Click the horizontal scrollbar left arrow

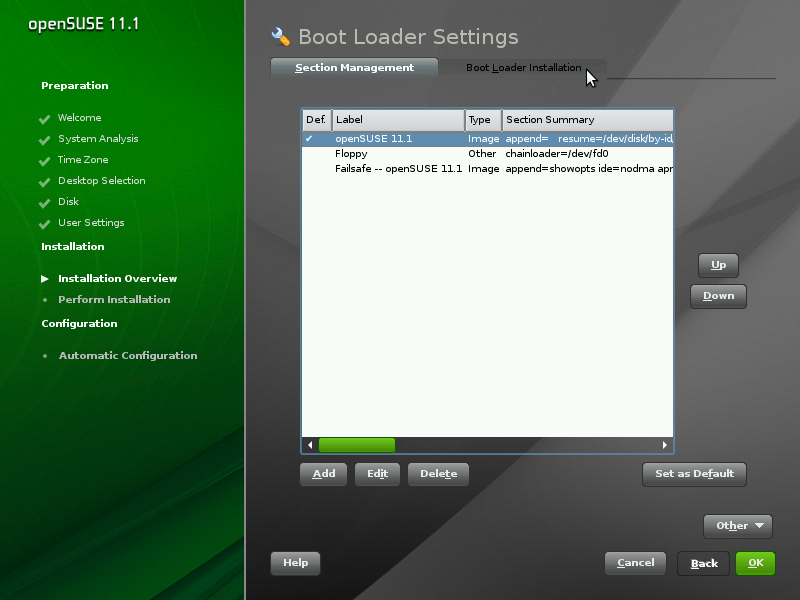click(310, 445)
